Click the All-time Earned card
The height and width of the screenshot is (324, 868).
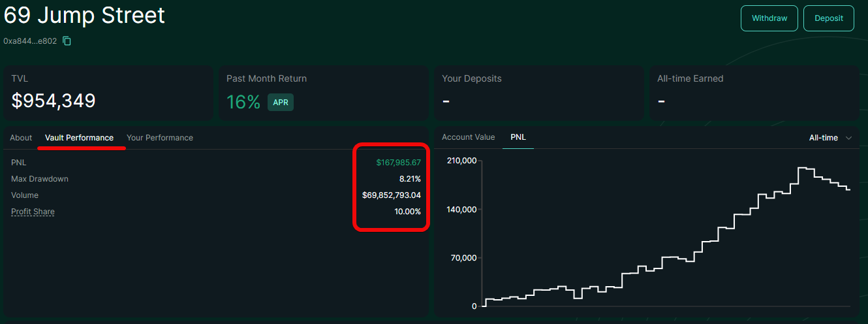(x=754, y=92)
